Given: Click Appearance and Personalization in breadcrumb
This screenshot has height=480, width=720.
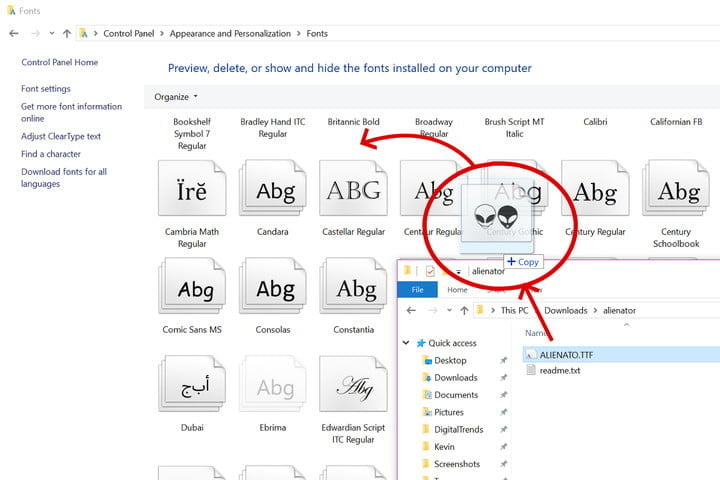Looking at the screenshot, I should [x=230, y=34].
